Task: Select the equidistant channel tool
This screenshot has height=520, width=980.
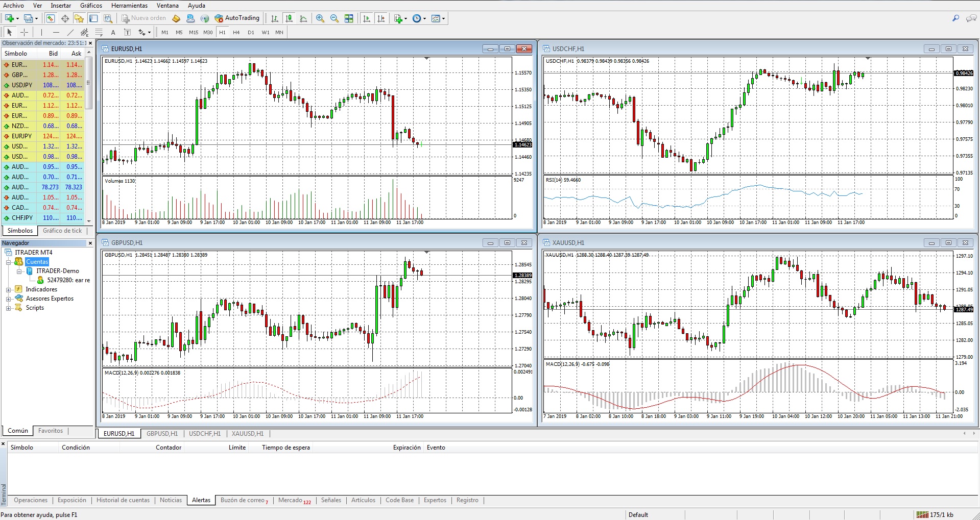Action: pyautogui.click(x=85, y=32)
